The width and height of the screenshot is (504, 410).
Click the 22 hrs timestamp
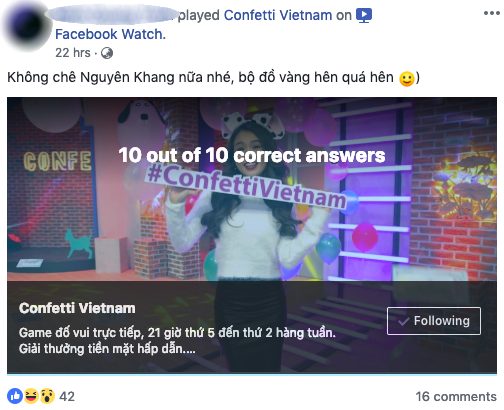(x=73, y=53)
